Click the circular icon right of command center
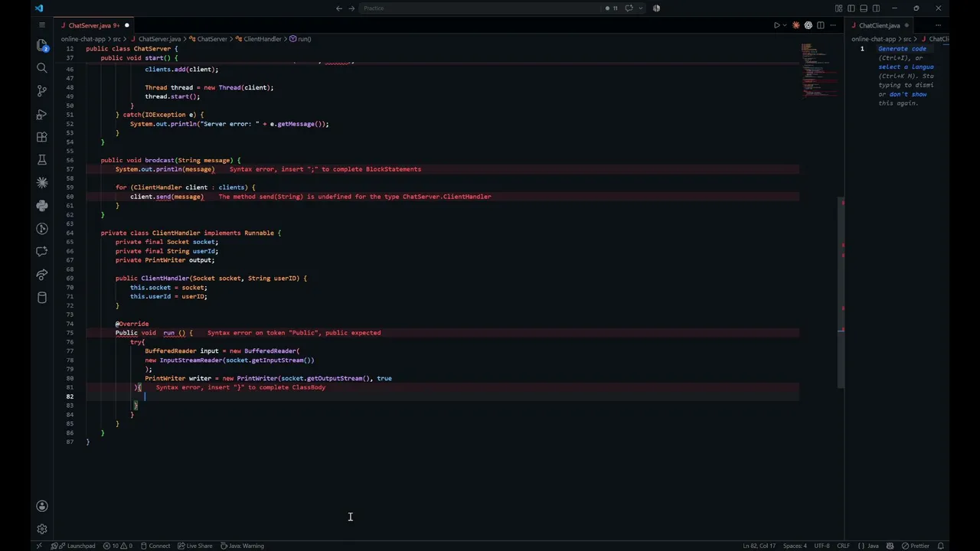980x551 pixels. (656, 8)
